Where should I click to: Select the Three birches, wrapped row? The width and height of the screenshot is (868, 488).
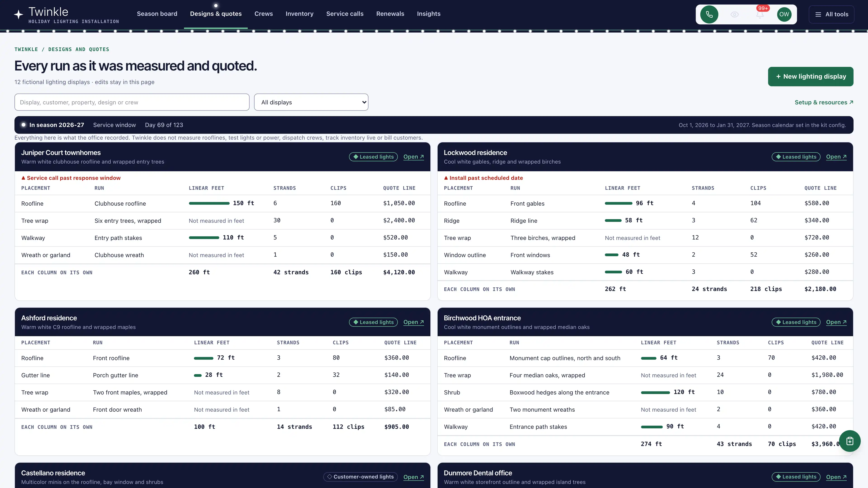(x=645, y=238)
